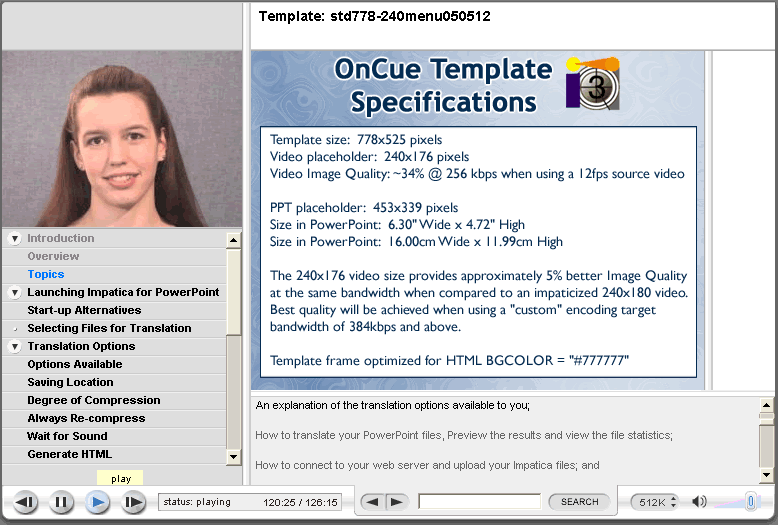Click the OnCue Template Specifications slide

(478, 220)
